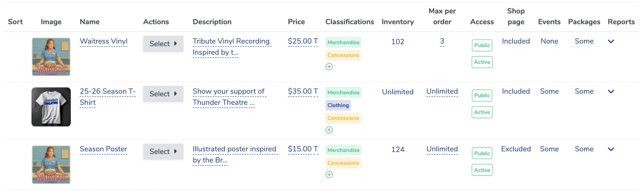Image resolution: width=644 pixels, height=191 pixels.
Task: Click plus icon in Season Poster classifications
Action: pyautogui.click(x=329, y=175)
